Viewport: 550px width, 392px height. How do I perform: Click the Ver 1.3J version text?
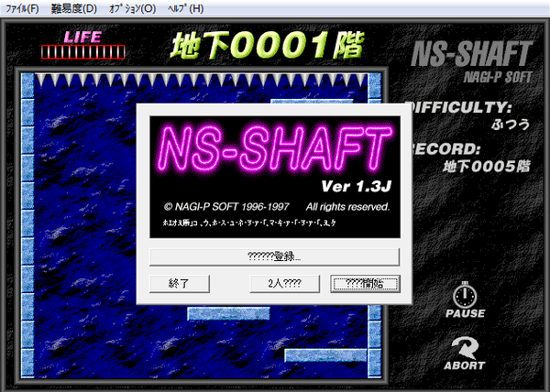356,187
